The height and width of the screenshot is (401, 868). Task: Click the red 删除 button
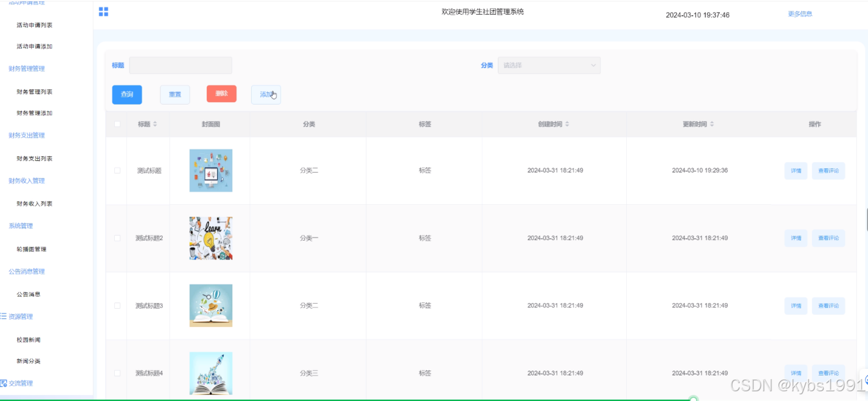(x=221, y=94)
